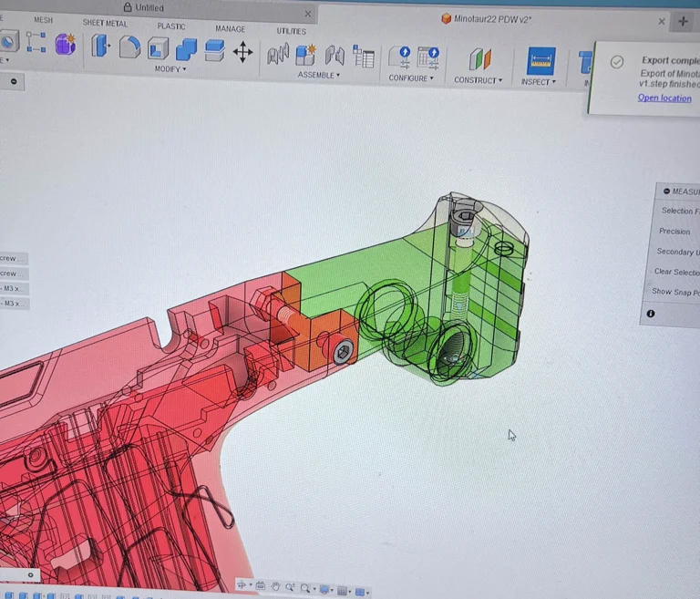
Task: Collapse the Measure dialog panel
Action: [x=667, y=191]
